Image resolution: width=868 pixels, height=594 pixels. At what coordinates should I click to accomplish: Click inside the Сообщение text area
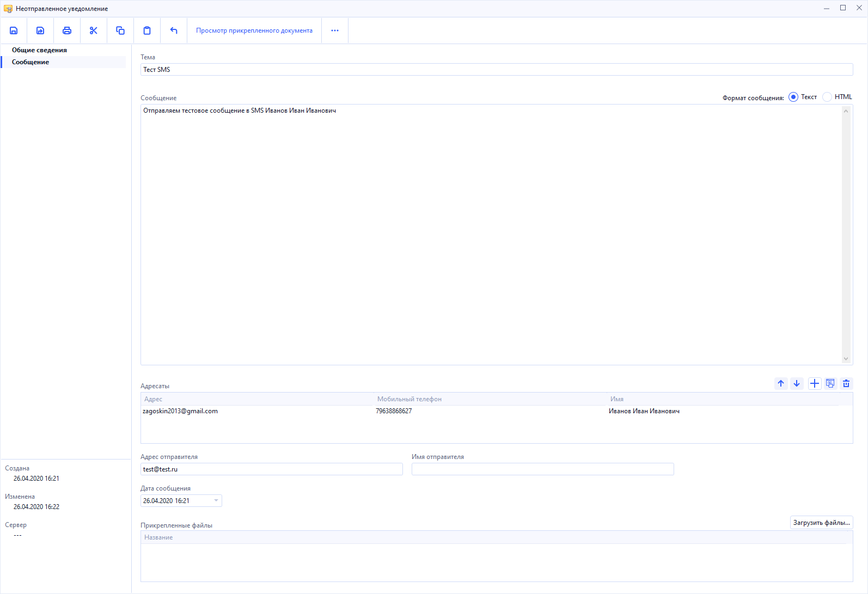tap(491, 235)
